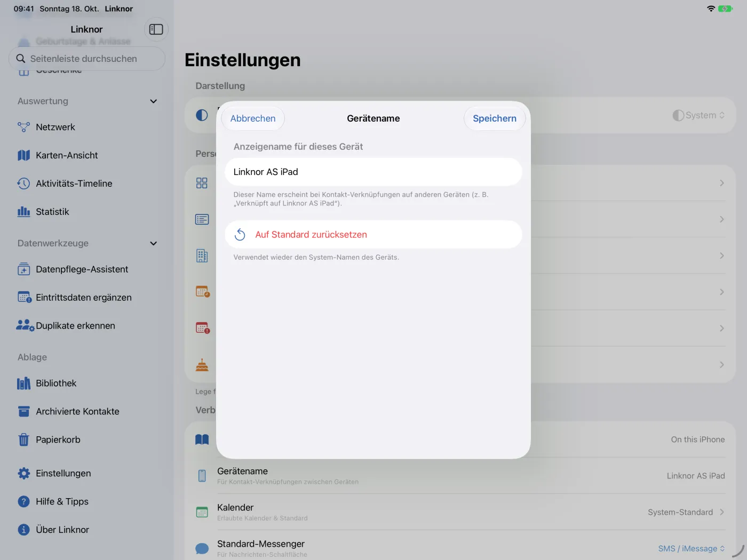Click the reset arrow icon in dialog

click(x=240, y=235)
